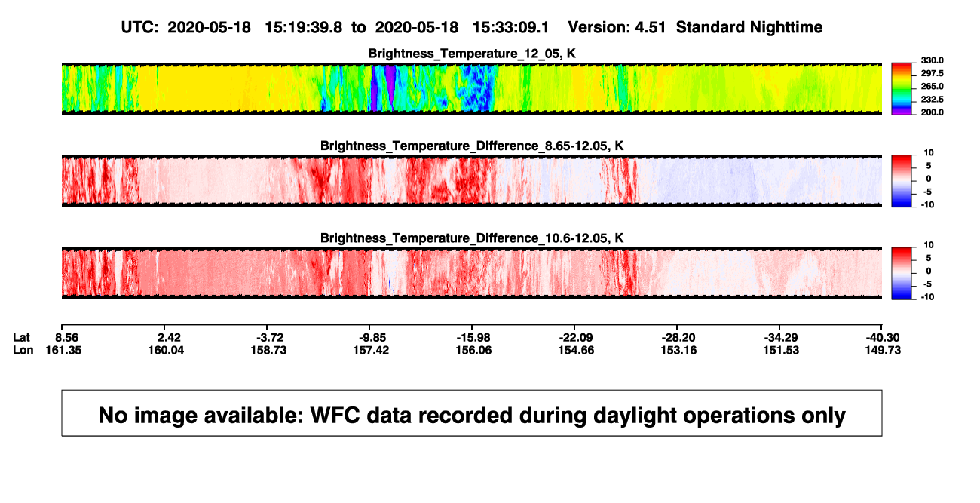
Task: Click the Brightness_Temperature_12_05 image strip
Action: pyautogui.click(x=471, y=89)
